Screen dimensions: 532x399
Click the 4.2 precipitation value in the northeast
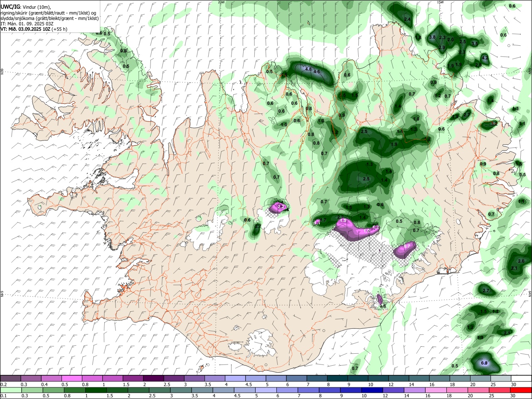point(485,58)
